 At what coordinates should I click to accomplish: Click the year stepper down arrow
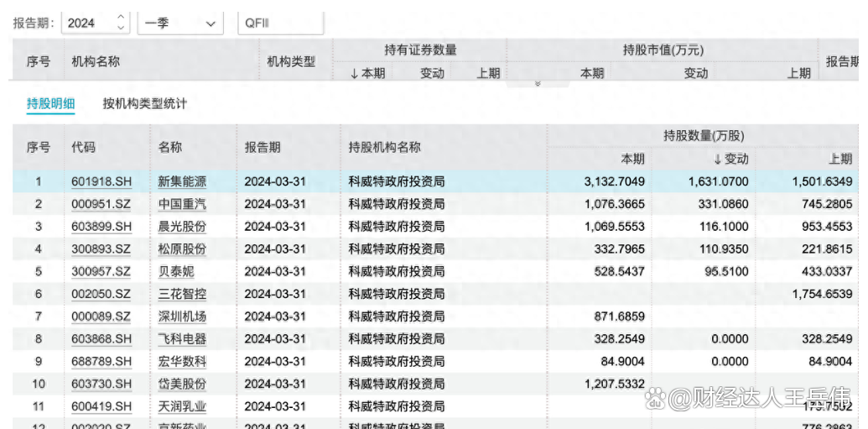pyautogui.click(x=121, y=28)
